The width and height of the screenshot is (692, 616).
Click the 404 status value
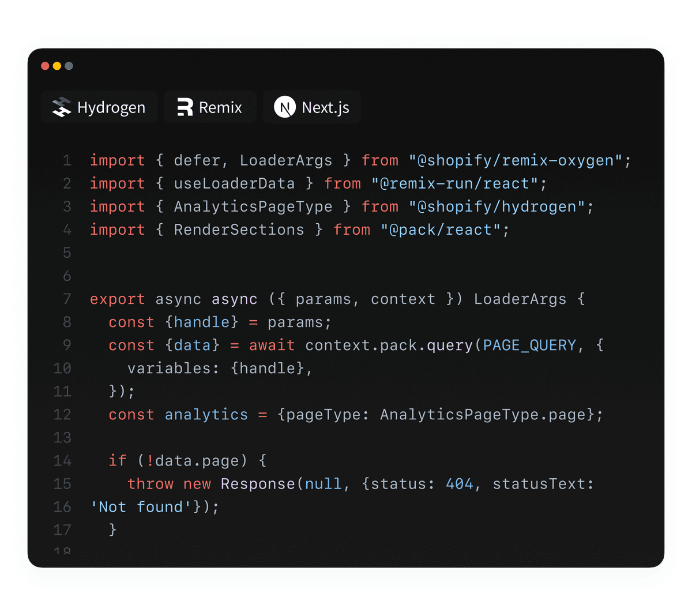(x=460, y=484)
